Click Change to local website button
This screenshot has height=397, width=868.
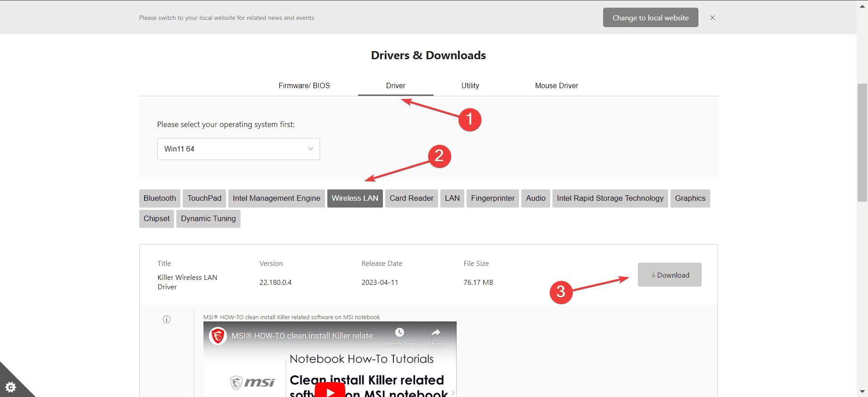[x=651, y=18]
